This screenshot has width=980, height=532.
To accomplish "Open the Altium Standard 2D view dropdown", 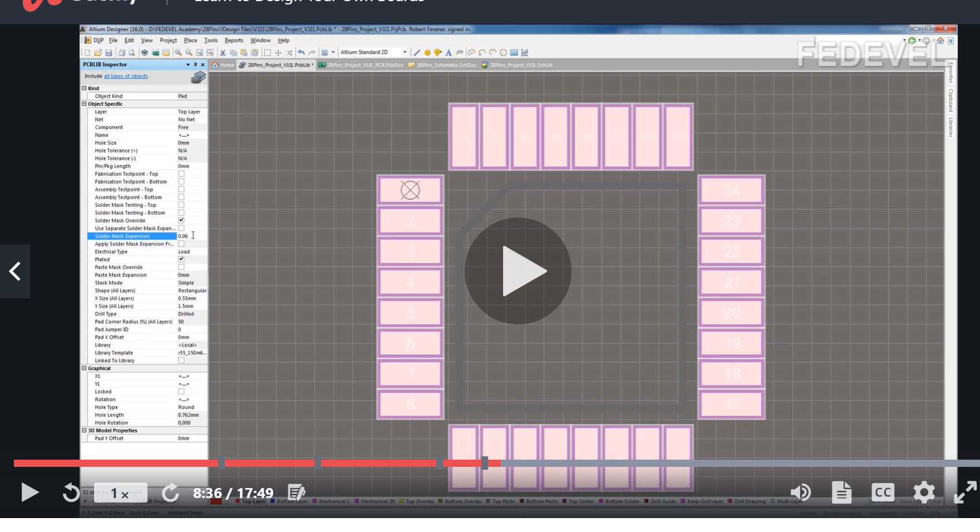I will tap(405, 52).
